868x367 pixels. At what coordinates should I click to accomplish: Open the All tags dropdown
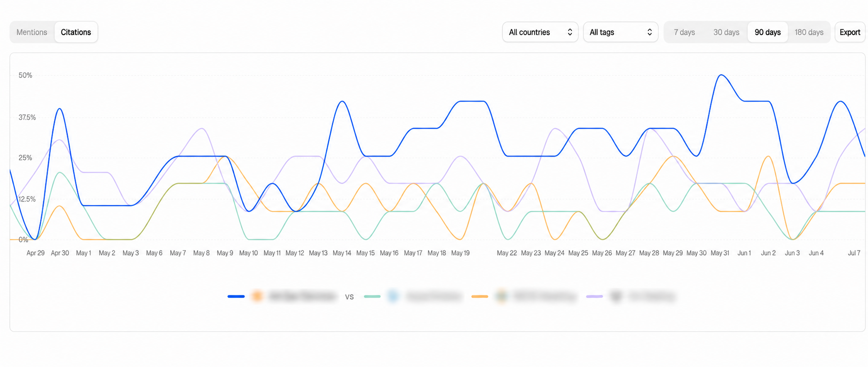[x=620, y=32]
